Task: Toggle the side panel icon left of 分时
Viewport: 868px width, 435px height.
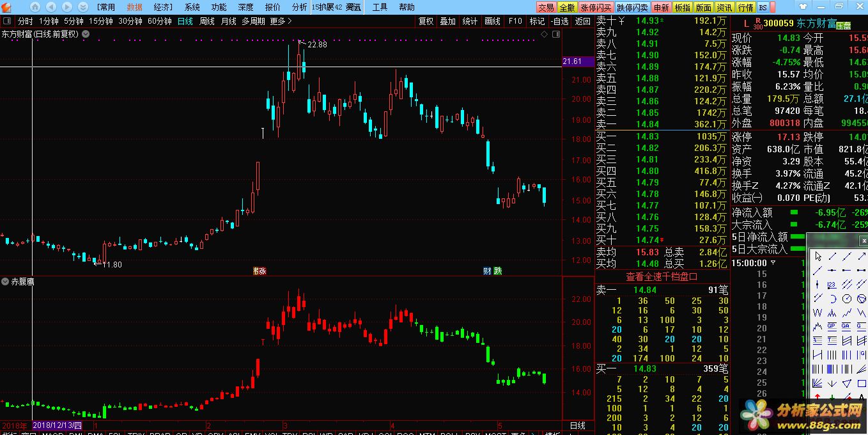Action: click(7, 21)
